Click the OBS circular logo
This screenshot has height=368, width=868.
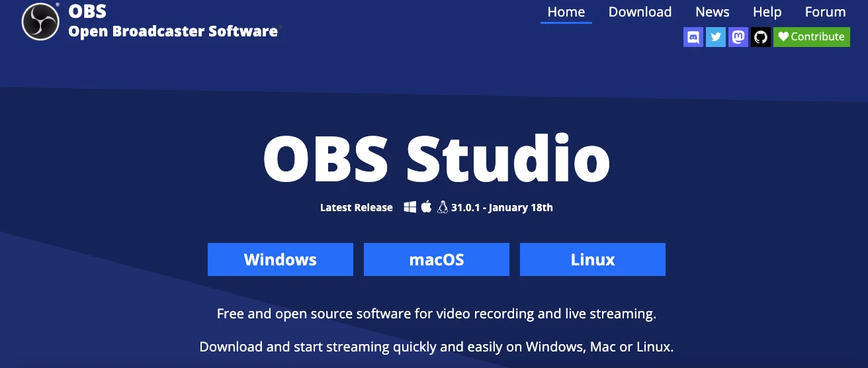coord(41,22)
